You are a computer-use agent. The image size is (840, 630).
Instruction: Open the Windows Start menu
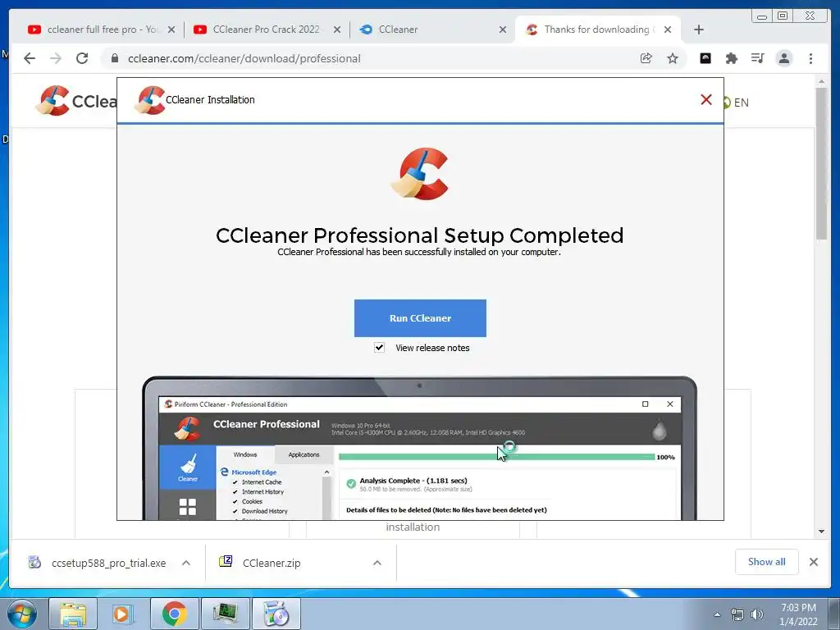(x=21, y=614)
